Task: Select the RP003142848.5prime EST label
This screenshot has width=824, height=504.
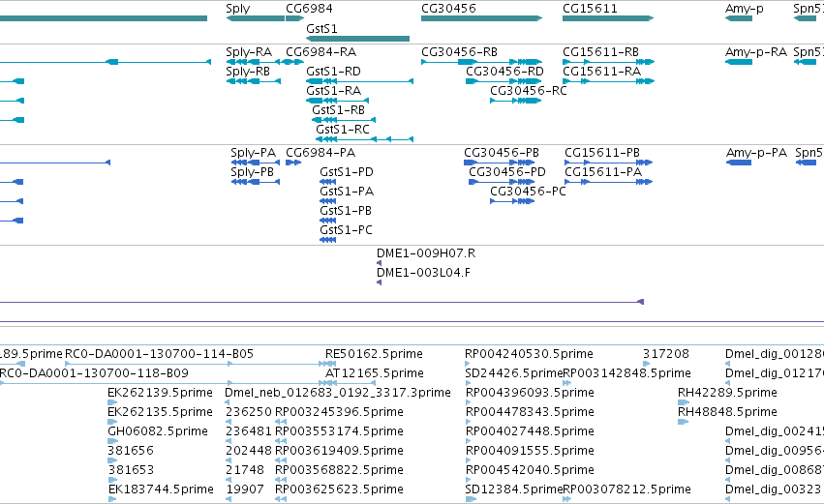Action: (626, 373)
